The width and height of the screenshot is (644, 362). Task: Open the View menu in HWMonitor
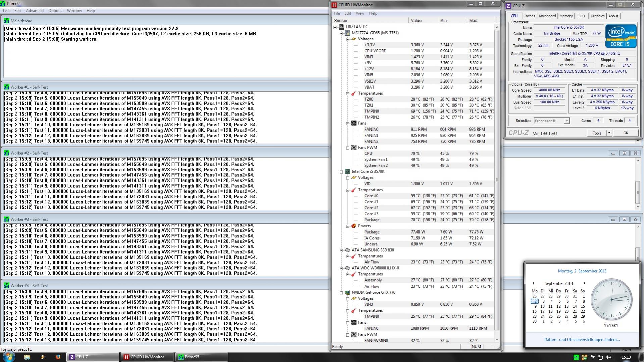point(360,13)
